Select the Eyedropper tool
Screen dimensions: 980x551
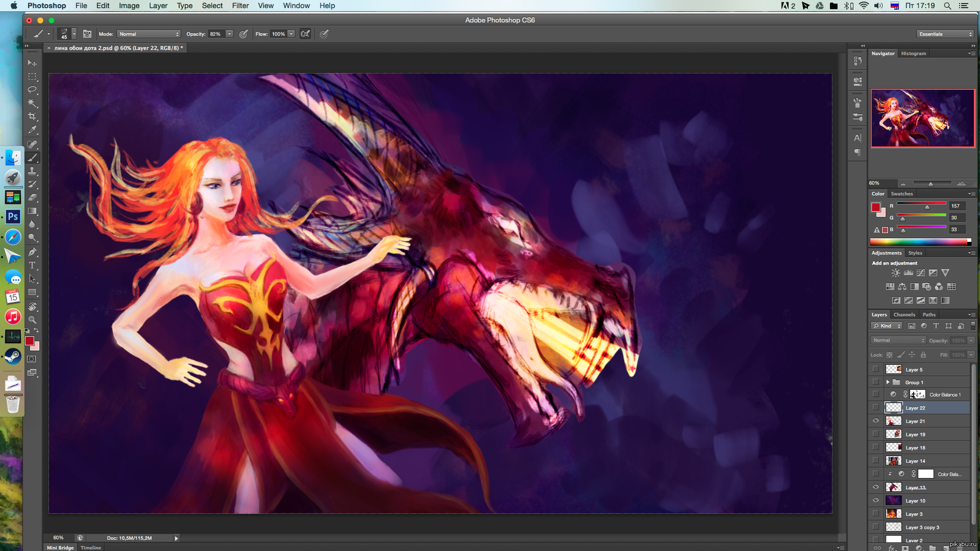32,130
